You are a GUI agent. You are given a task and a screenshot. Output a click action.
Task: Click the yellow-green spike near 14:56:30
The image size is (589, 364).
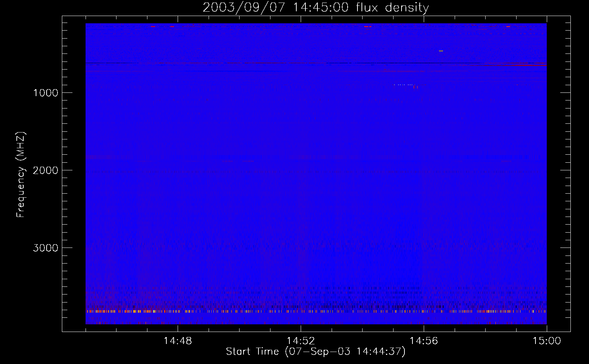click(441, 51)
